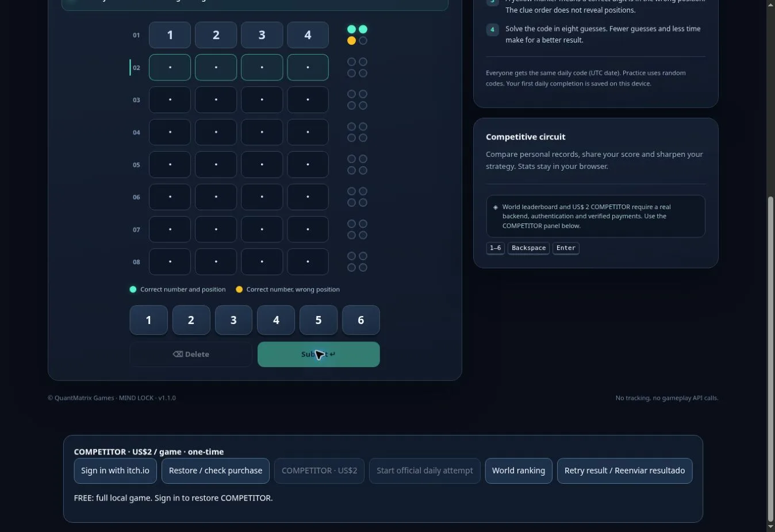The height and width of the screenshot is (532, 775).
Task: Click cell showing 4 in row 01
Action: point(308,35)
